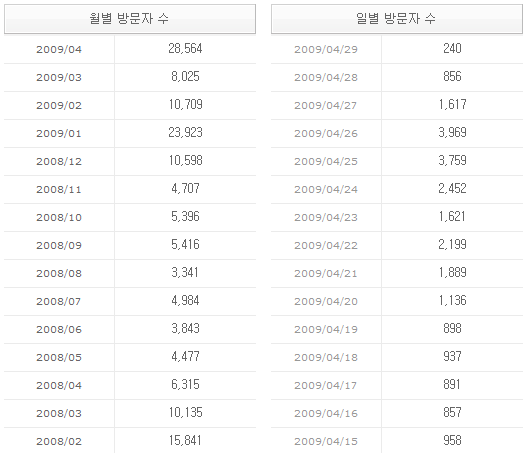529x453 pixels.
Task: Select the 28,564 visitor count
Action: (x=185, y=49)
